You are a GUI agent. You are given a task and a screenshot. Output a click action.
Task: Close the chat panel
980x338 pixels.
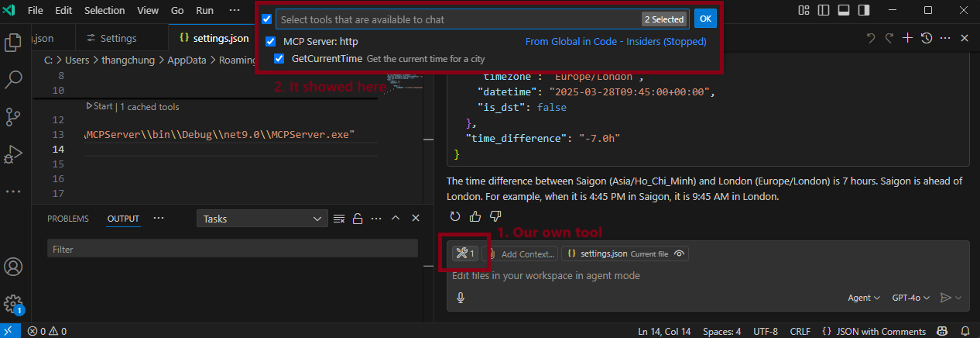point(965,38)
